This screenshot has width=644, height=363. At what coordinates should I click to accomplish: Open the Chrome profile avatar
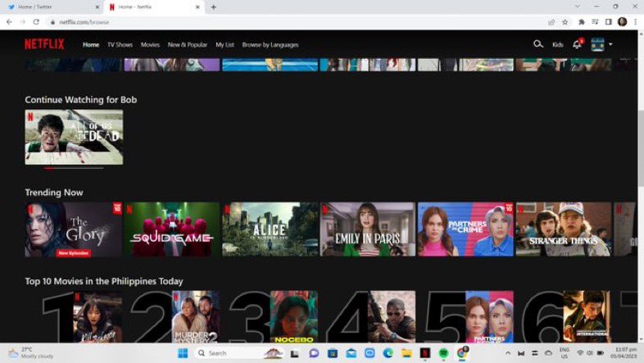pyautogui.click(x=622, y=22)
